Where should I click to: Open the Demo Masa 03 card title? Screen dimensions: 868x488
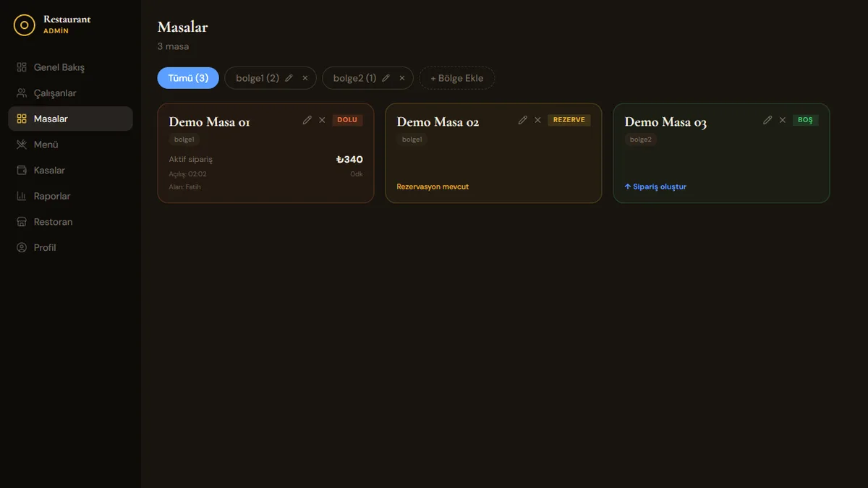[x=665, y=122]
